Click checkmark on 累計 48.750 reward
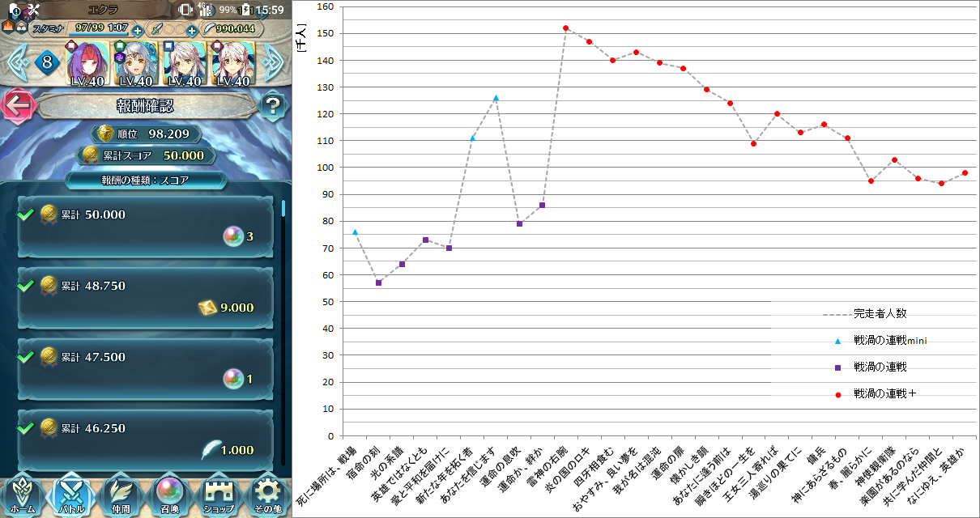This screenshot has height=518, width=980. [x=26, y=286]
